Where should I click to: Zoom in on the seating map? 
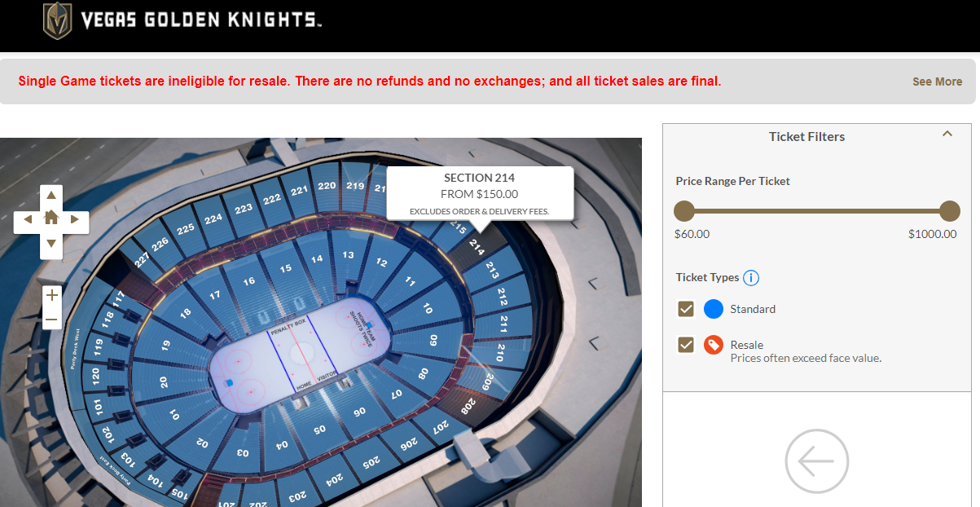coord(52,295)
